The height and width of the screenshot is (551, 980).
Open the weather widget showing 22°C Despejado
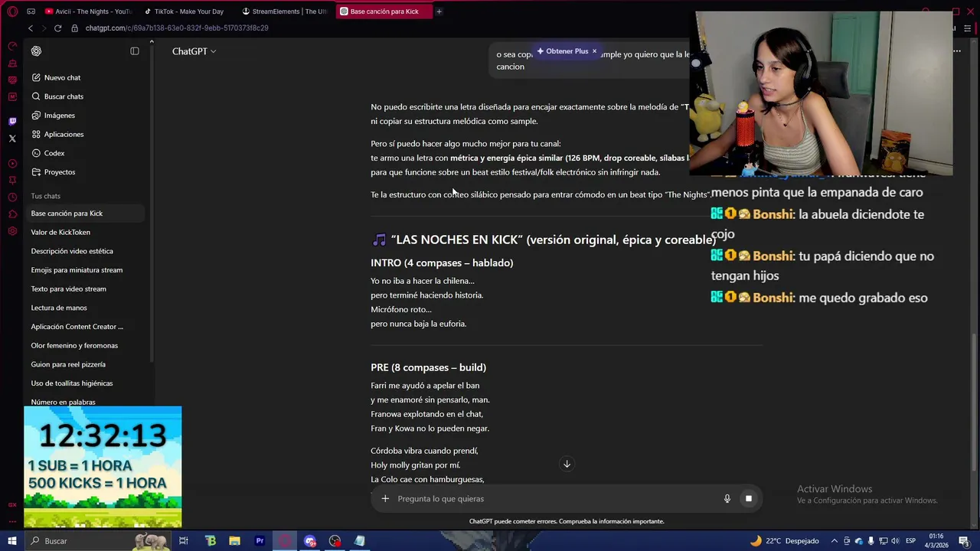pyautogui.click(x=784, y=541)
